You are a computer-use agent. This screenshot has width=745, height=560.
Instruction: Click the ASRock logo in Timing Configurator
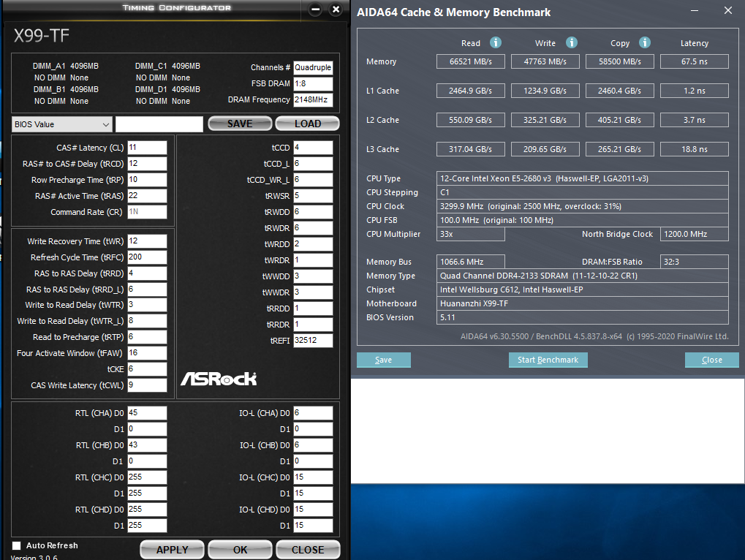pos(219,379)
